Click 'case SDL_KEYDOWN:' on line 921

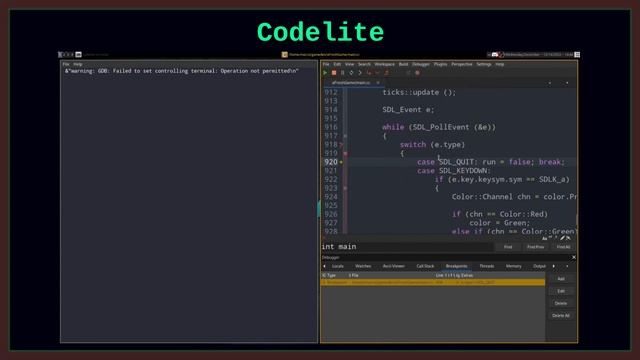tap(453, 171)
